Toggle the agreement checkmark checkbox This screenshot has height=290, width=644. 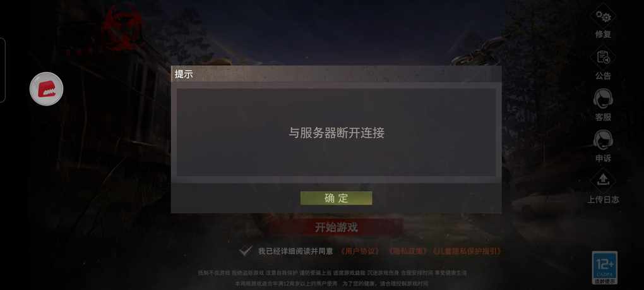click(246, 251)
